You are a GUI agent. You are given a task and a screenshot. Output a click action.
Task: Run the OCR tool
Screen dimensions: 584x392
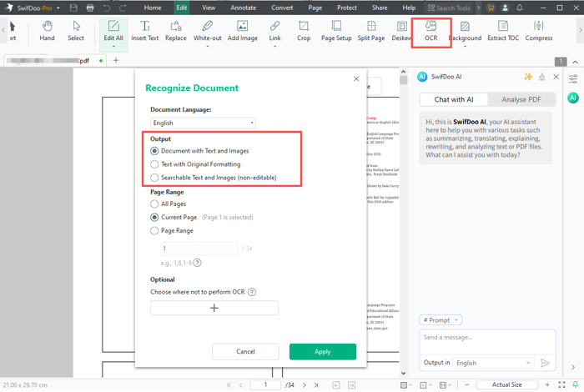(x=431, y=31)
